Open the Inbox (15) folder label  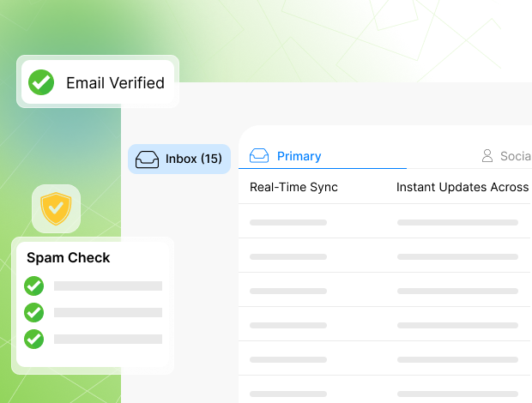pos(193,159)
